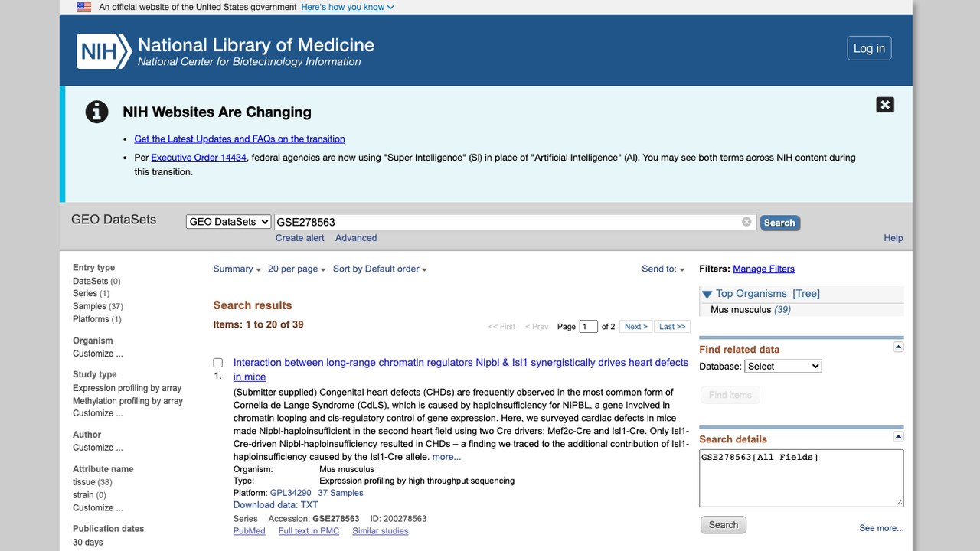
Task: Open Create alert link
Action: pos(300,238)
